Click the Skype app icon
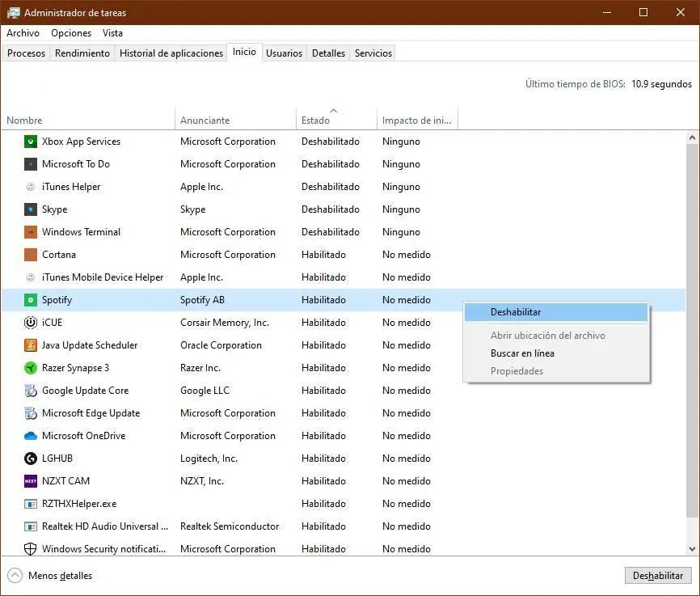700x596 pixels. [31, 209]
